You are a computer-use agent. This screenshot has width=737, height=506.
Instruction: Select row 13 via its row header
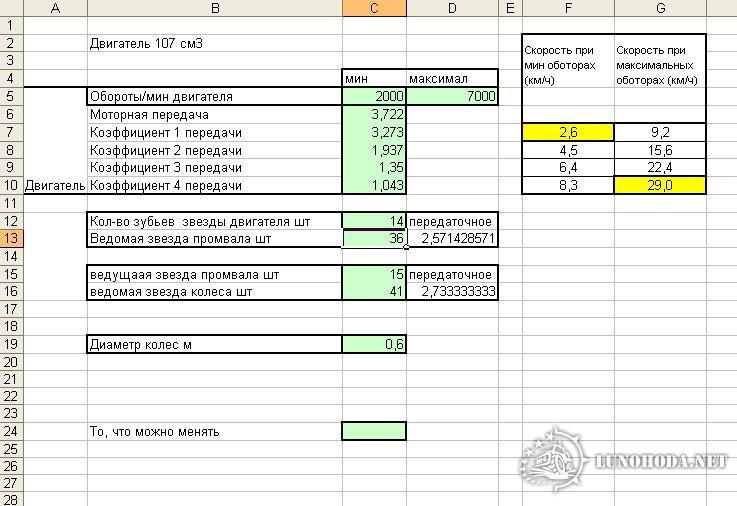(11, 238)
